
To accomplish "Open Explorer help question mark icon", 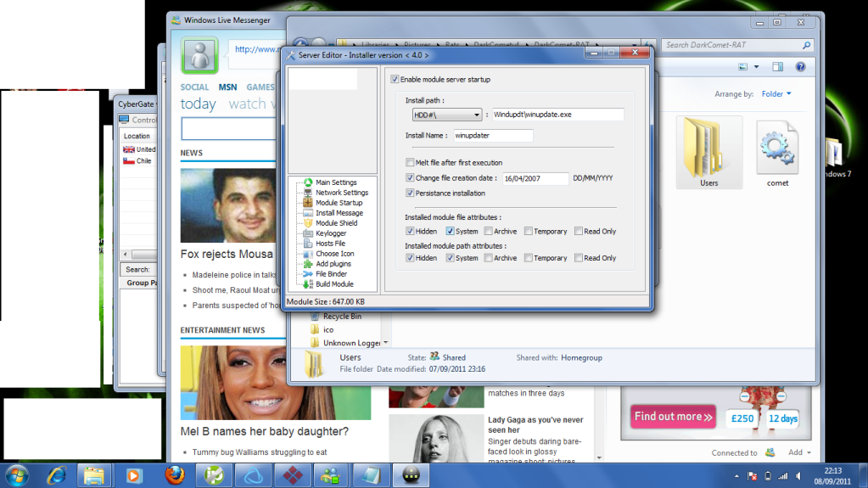I will point(800,66).
